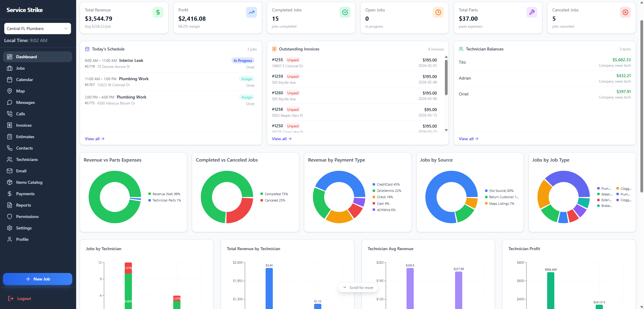
Task: Open invoice #1258 for 5035 Maple Glen Pl
Action: tap(354, 112)
